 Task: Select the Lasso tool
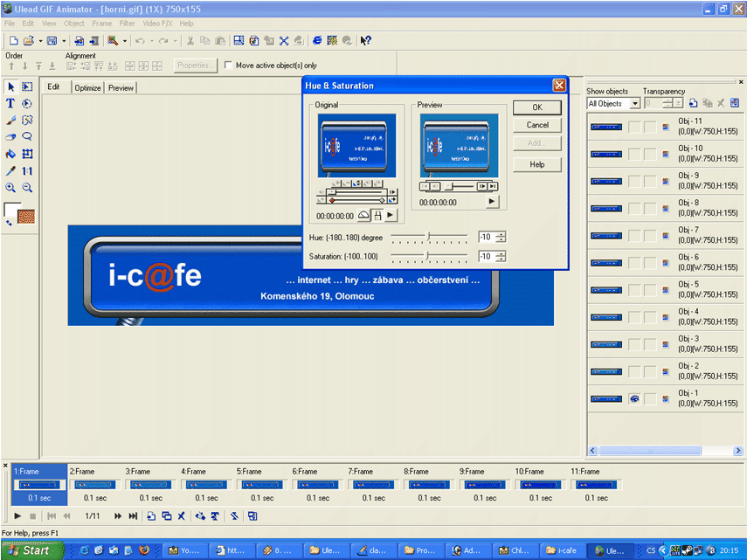click(x=28, y=136)
